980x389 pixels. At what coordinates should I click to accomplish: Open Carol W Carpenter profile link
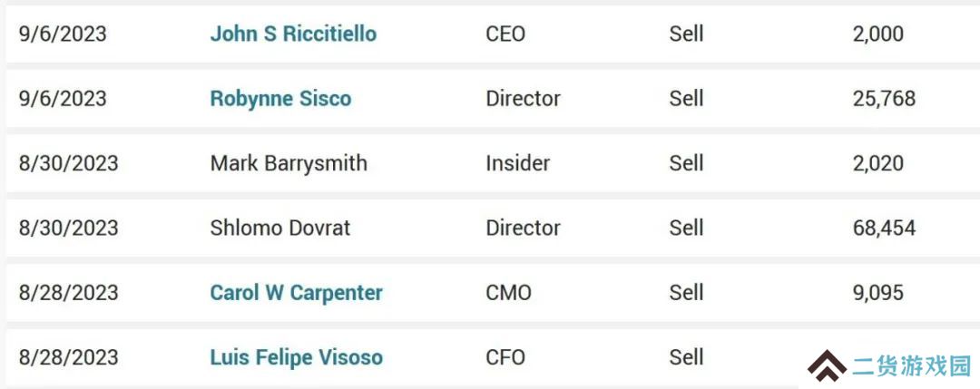(296, 292)
